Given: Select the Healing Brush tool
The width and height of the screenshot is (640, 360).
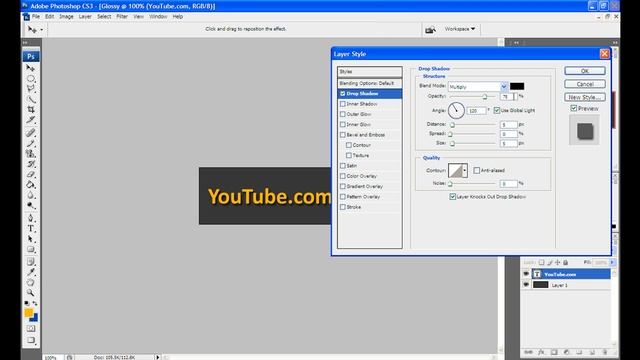Looking at the screenshot, I should tap(31, 133).
